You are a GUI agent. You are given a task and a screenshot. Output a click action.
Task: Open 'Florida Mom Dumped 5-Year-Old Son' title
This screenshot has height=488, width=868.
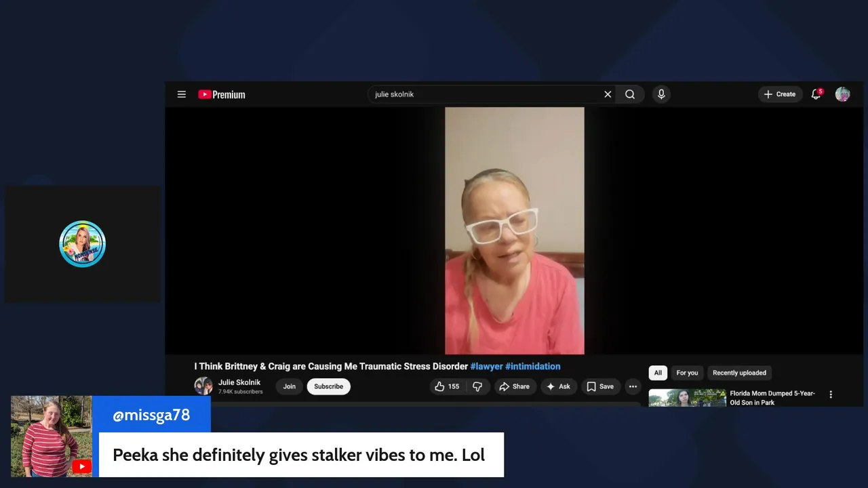[772, 398]
